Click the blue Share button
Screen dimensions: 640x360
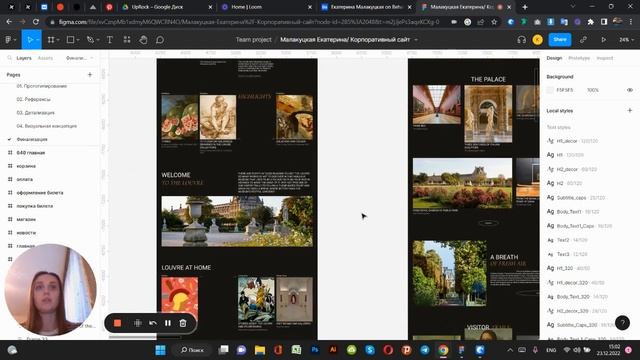point(560,40)
